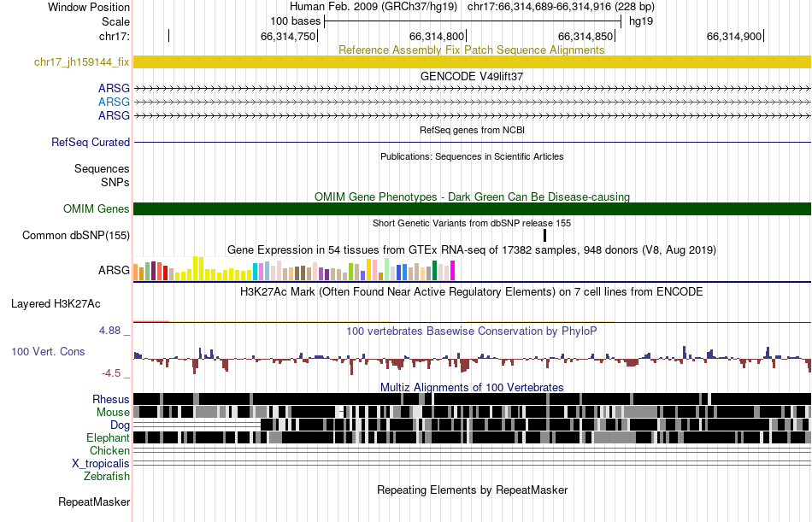Image resolution: width=812 pixels, height=522 pixels.
Task: Click the 66,314,800 ruler position
Action: pos(437,36)
